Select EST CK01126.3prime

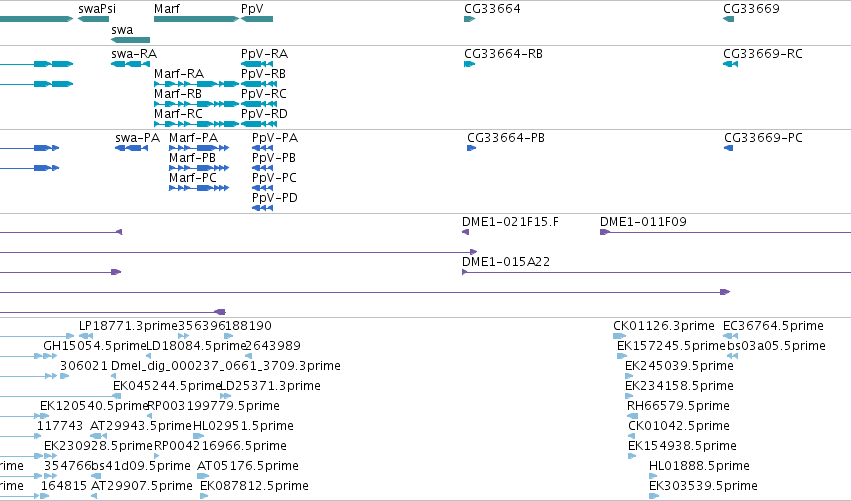coord(619,336)
